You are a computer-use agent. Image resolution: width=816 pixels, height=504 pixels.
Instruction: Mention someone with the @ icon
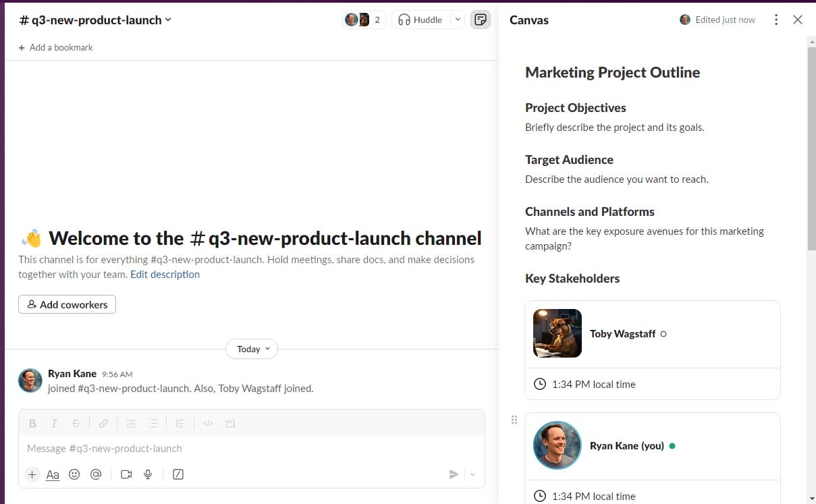(96, 474)
